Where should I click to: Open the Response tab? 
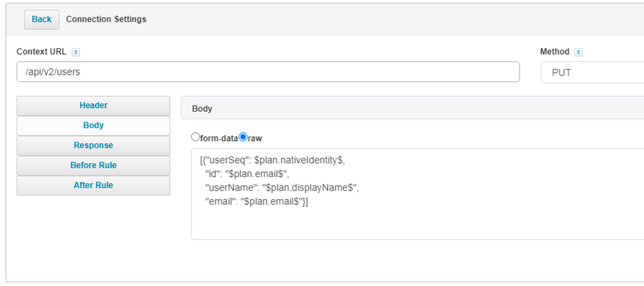coord(93,146)
